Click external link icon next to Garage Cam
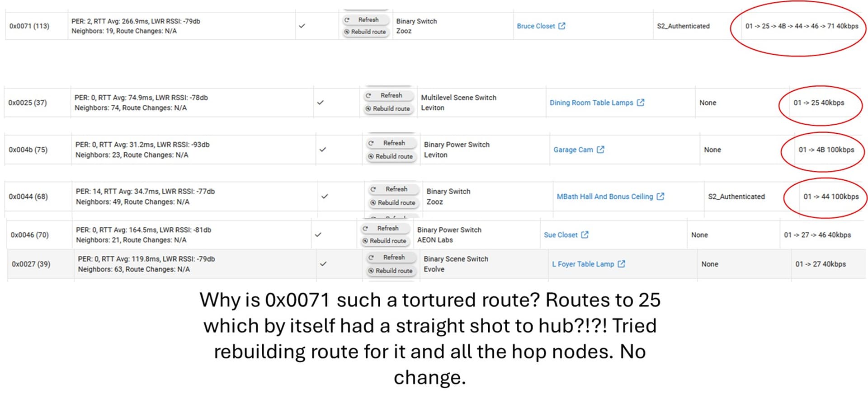 click(600, 150)
